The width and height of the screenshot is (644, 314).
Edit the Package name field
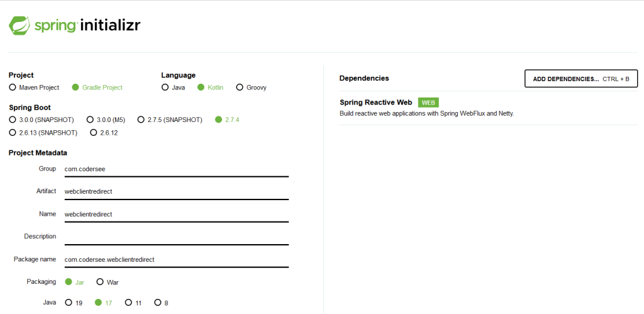pos(176,259)
